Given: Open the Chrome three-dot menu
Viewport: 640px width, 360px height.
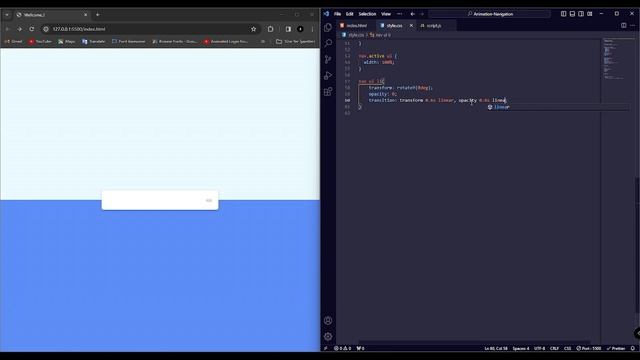Looking at the screenshot, I should [312, 29].
